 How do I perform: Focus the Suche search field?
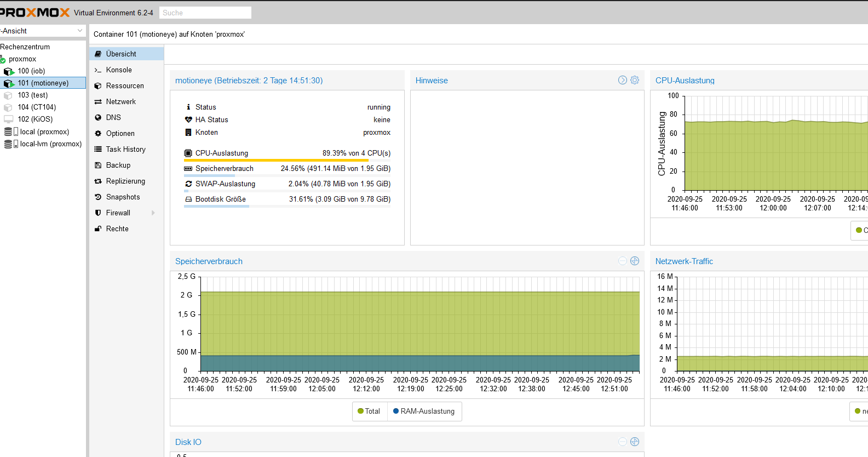[205, 13]
